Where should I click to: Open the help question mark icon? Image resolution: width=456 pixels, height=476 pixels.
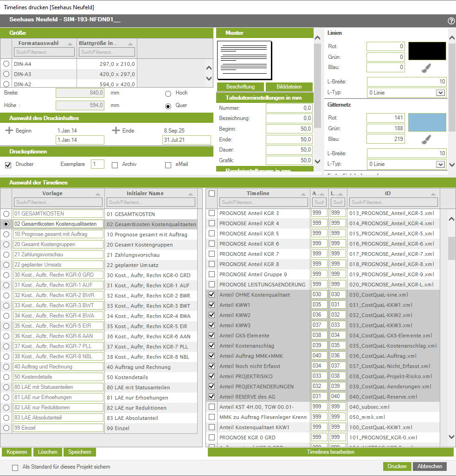(451, 21)
